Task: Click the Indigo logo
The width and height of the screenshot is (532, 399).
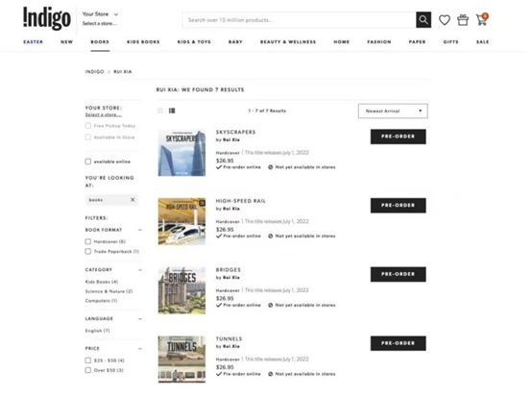Action: pyautogui.click(x=47, y=18)
